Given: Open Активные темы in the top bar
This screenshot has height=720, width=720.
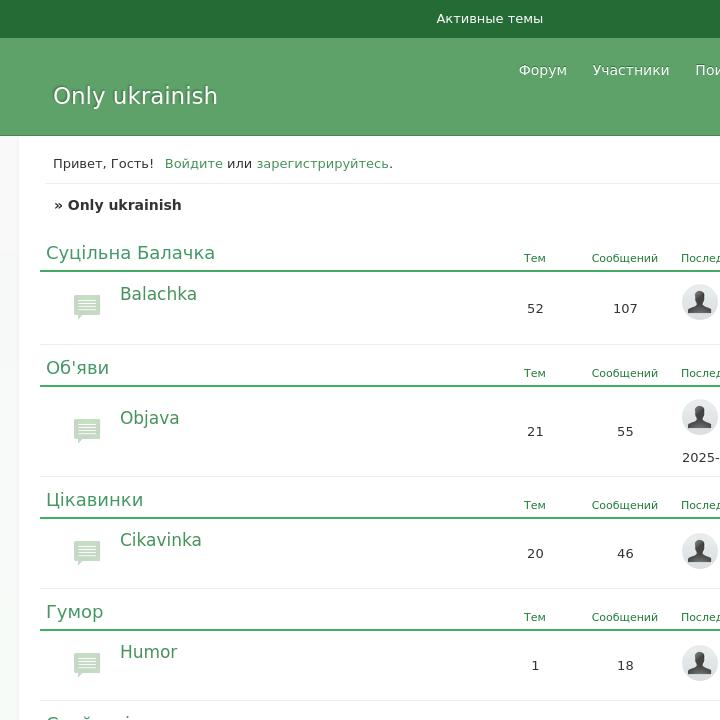Looking at the screenshot, I should click(489, 19).
